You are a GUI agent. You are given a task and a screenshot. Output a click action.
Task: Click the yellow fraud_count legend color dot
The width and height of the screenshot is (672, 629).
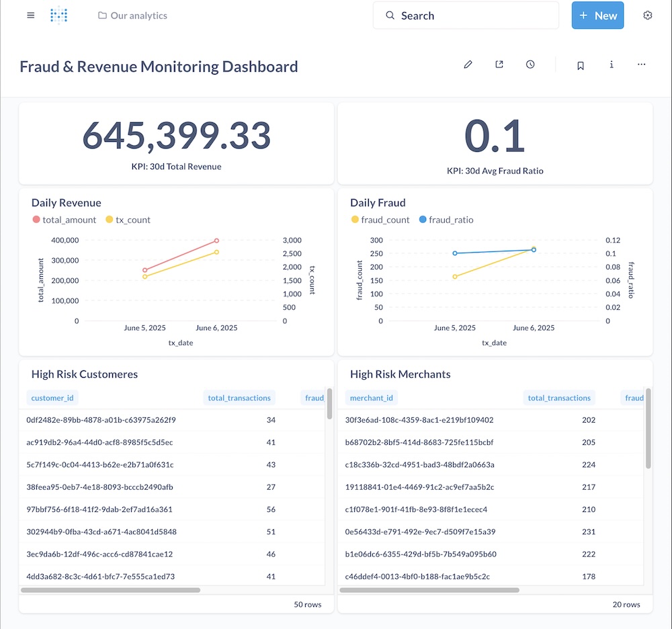coord(354,219)
